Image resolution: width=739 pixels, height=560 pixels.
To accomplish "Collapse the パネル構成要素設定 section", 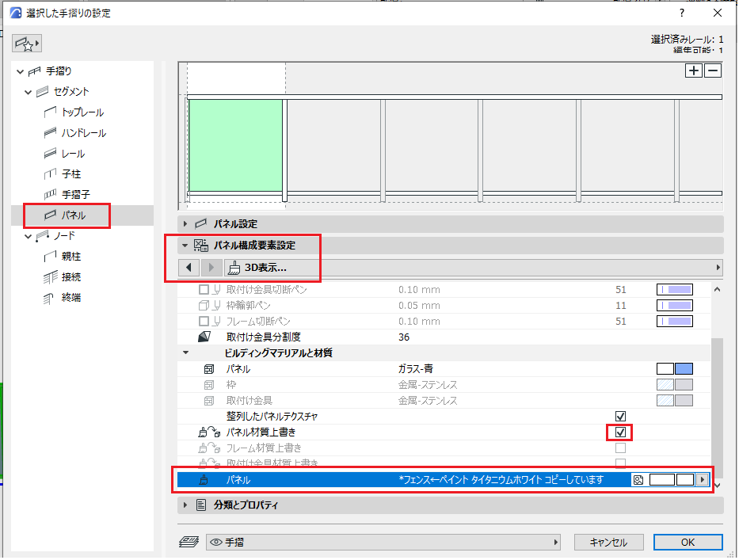I will click(x=185, y=245).
